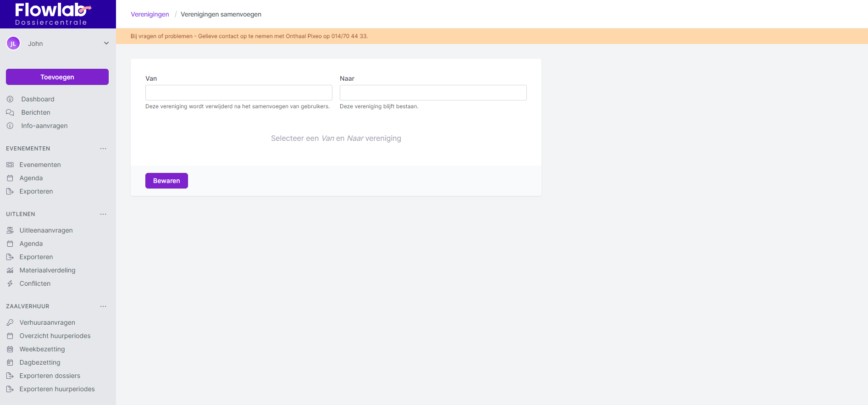The image size is (868, 405).
Task: Click the Conflicten lightning bolt icon
Action: tap(10, 283)
